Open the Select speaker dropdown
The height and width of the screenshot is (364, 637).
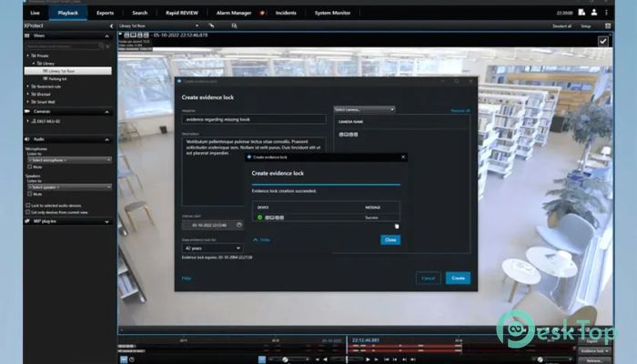(x=69, y=187)
